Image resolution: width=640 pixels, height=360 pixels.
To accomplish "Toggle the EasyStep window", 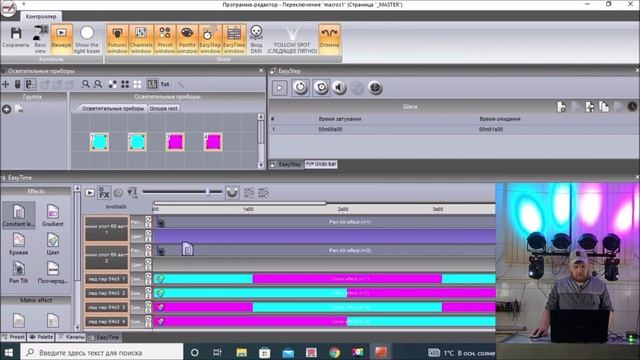I will pyautogui.click(x=210, y=39).
